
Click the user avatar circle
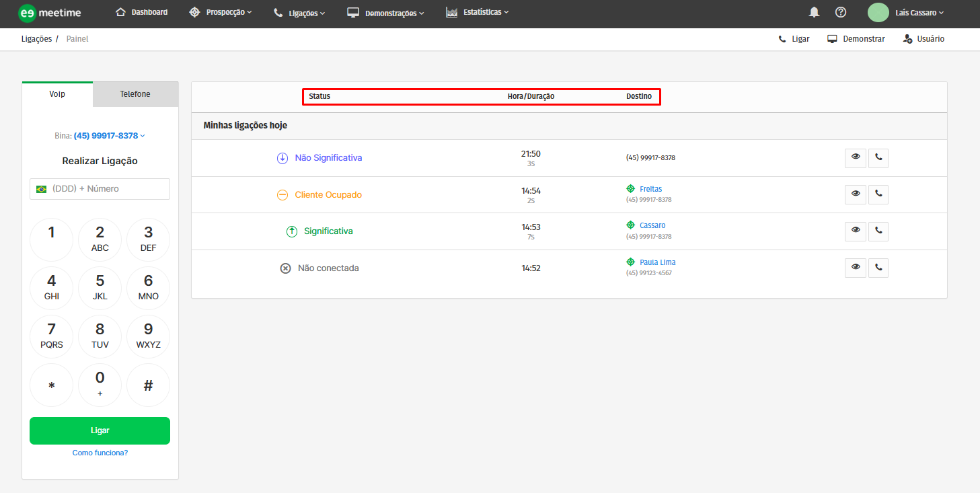878,12
